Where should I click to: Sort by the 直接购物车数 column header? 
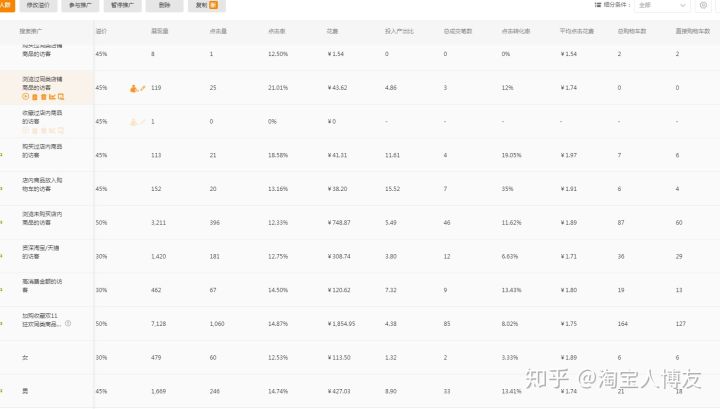[x=693, y=31]
